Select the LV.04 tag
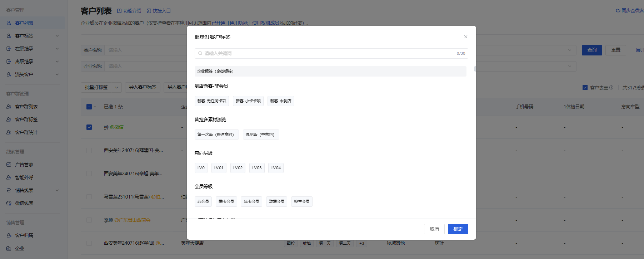644x259 pixels. [276, 168]
